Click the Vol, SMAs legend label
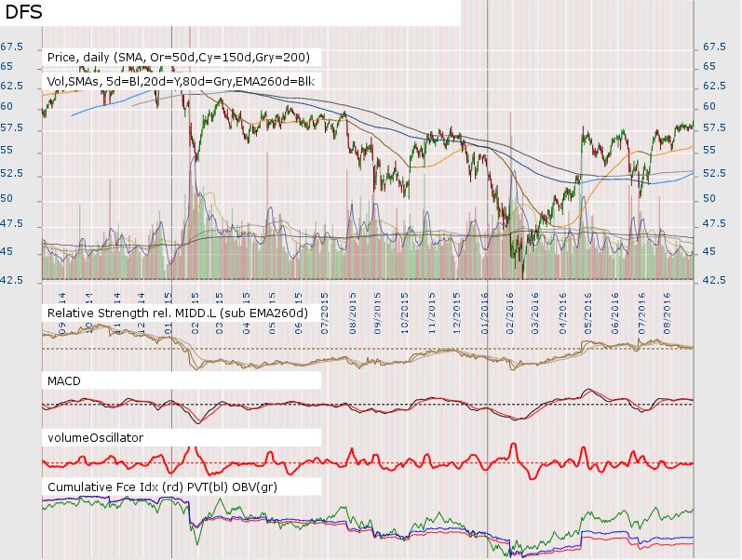The width and height of the screenshot is (742, 560). (x=181, y=82)
